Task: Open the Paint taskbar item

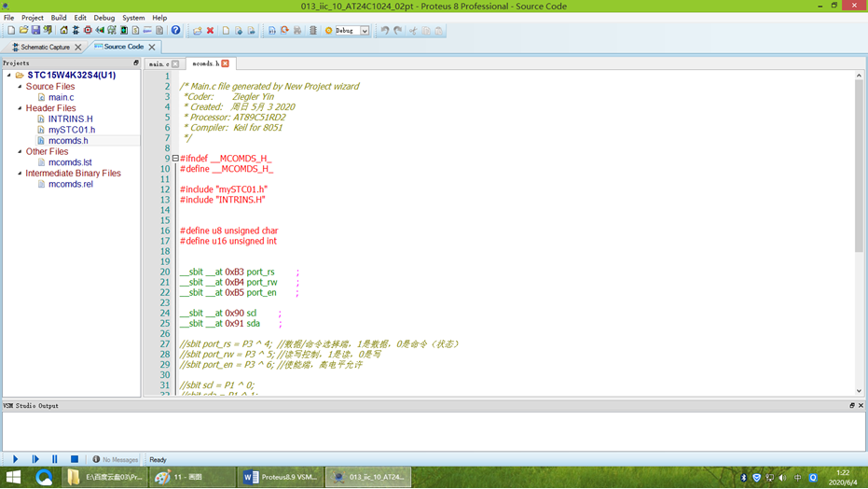Action: [191, 477]
